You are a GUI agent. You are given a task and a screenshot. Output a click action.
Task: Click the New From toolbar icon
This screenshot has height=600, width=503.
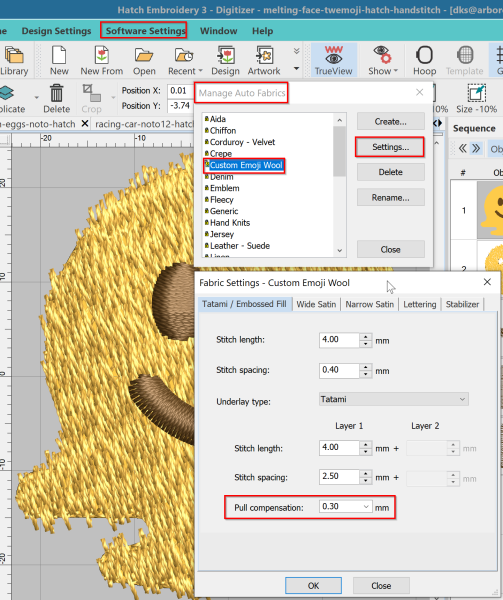[x=101, y=60]
